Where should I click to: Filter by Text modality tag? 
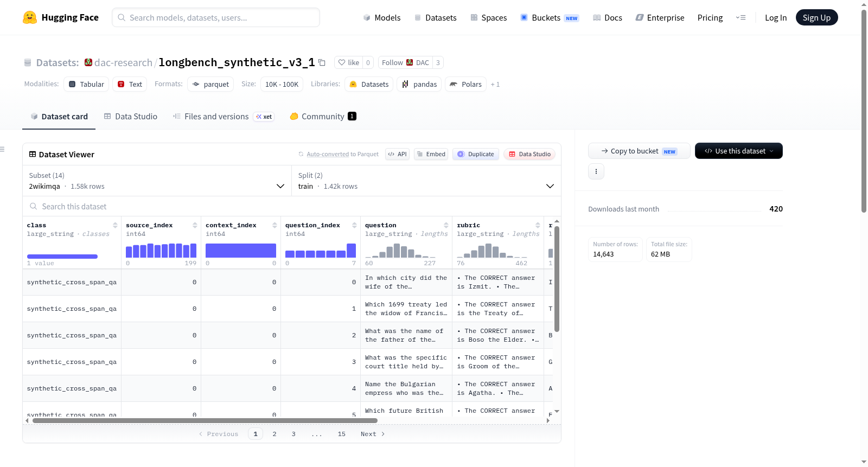pos(130,84)
